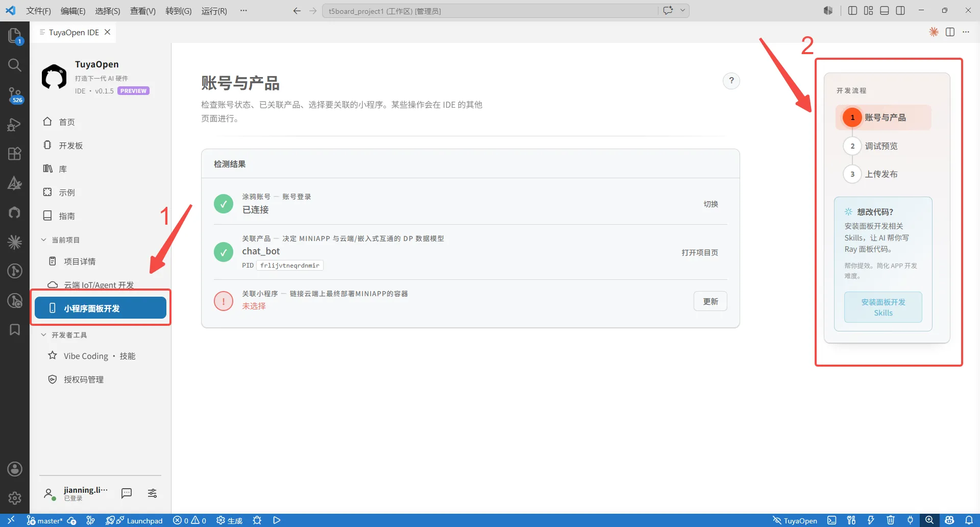Open the Search view in activity bar
The height and width of the screenshot is (527, 980).
(x=14, y=65)
